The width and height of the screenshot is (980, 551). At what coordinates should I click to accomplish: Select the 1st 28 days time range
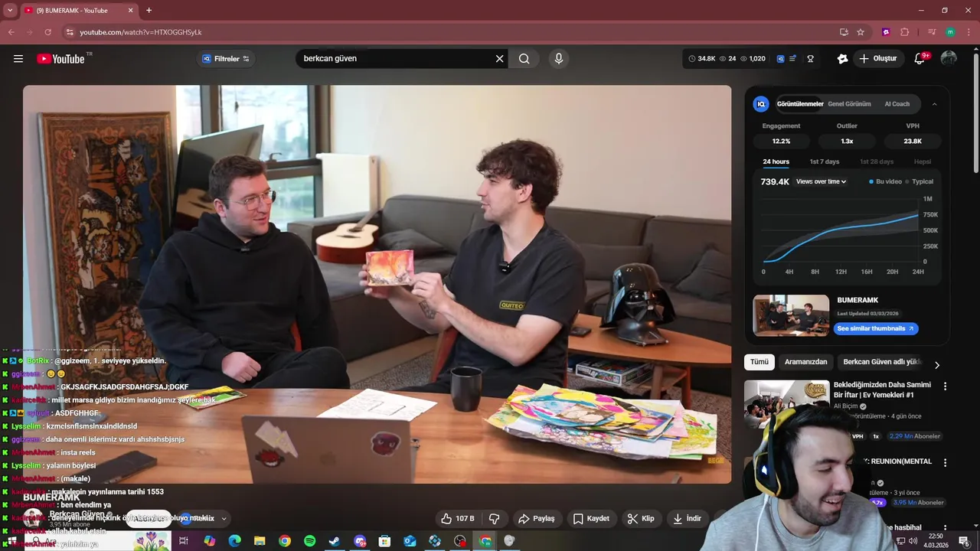[x=877, y=161]
